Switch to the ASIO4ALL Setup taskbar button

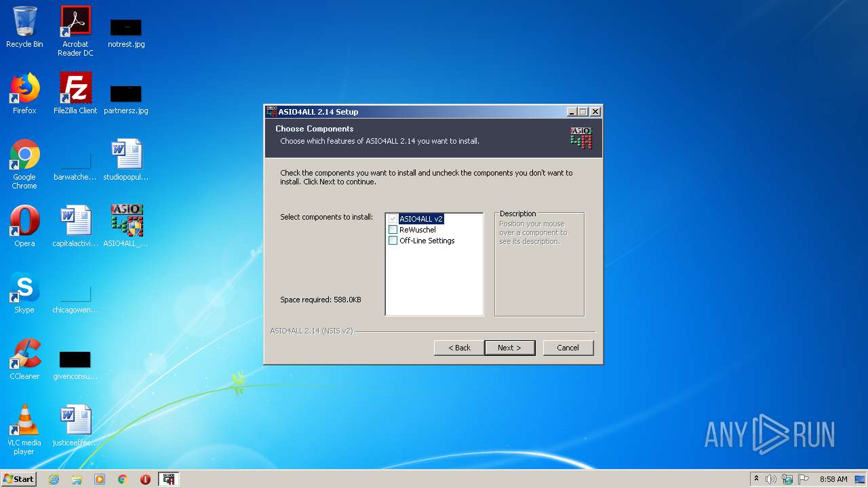click(x=168, y=479)
